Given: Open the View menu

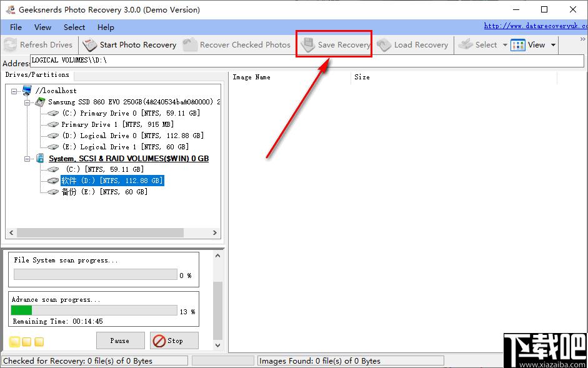Looking at the screenshot, I should click(x=42, y=27).
